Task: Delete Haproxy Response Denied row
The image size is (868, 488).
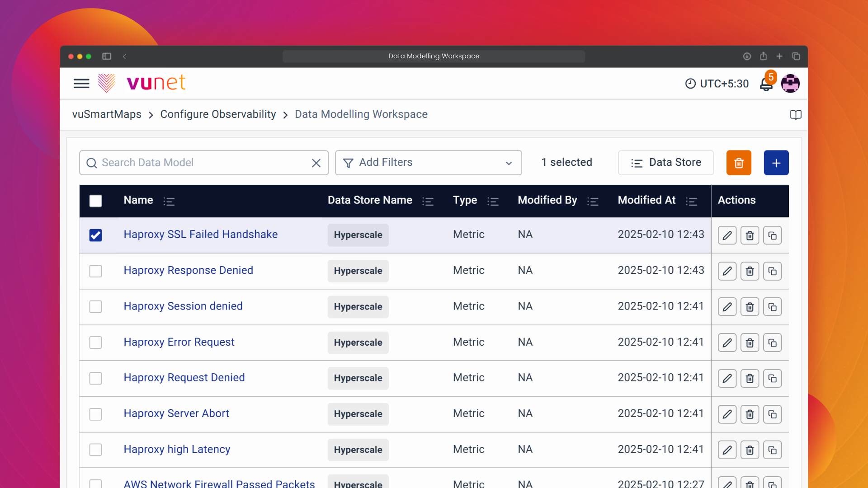Action: [750, 271]
